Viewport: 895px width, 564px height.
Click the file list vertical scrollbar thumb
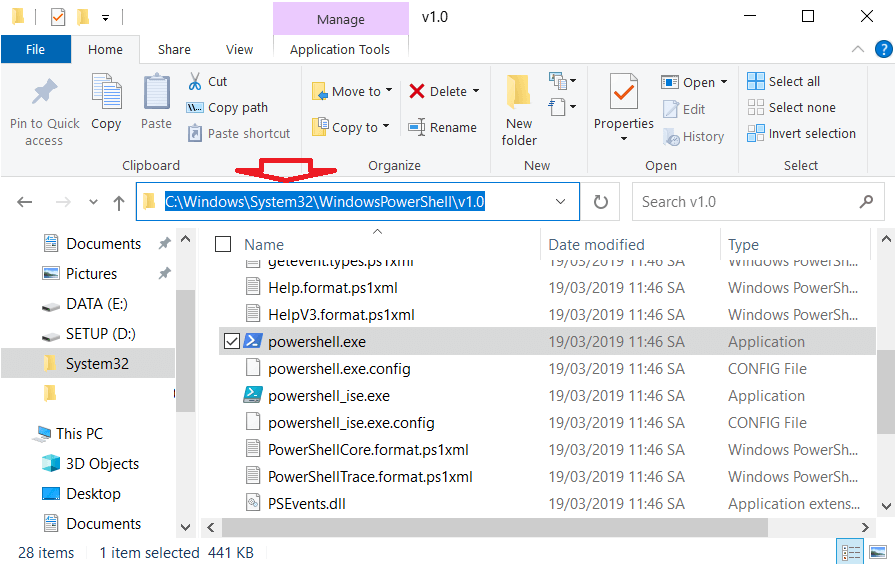886,392
